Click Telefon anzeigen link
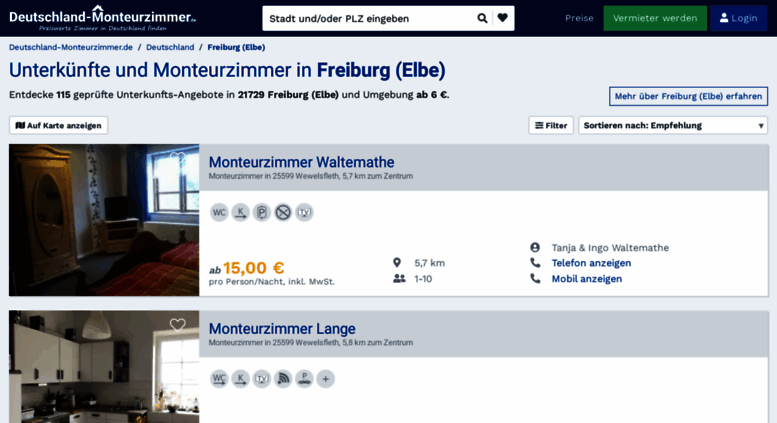 click(591, 263)
